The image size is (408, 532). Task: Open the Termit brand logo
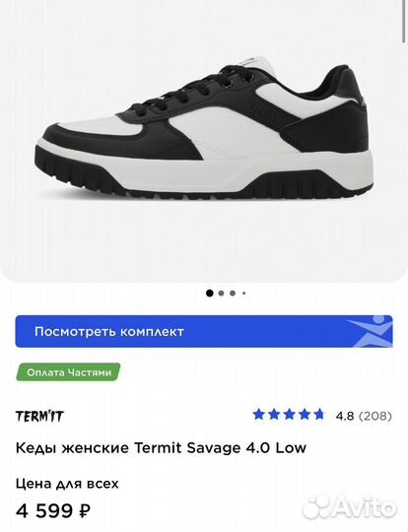39,416
